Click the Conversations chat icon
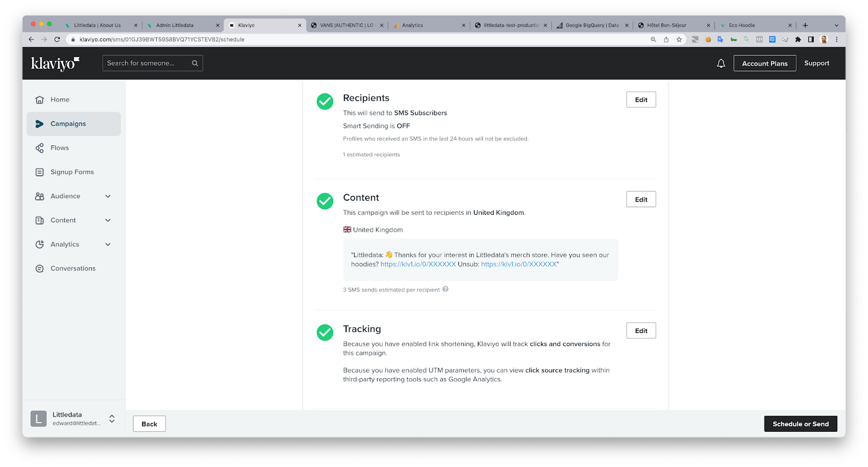 tap(40, 268)
